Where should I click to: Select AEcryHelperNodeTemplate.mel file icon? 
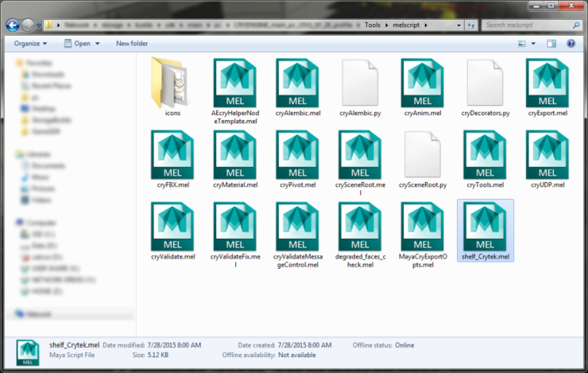coord(235,83)
